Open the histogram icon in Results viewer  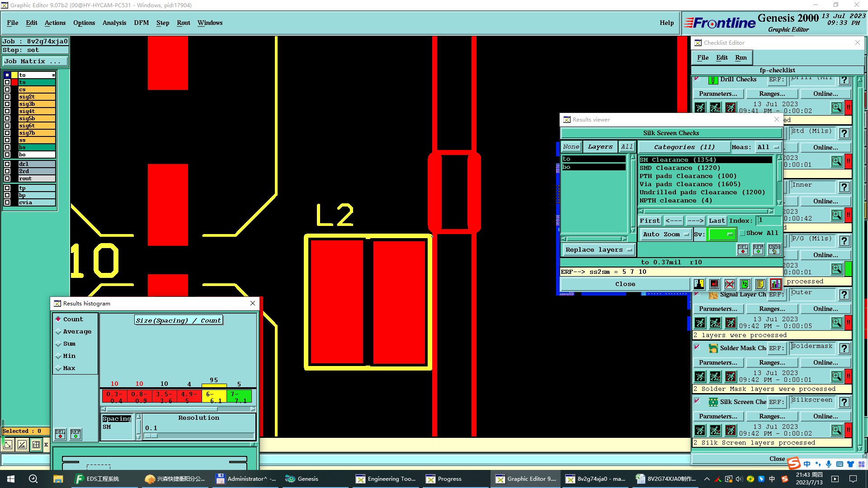pos(775,284)
